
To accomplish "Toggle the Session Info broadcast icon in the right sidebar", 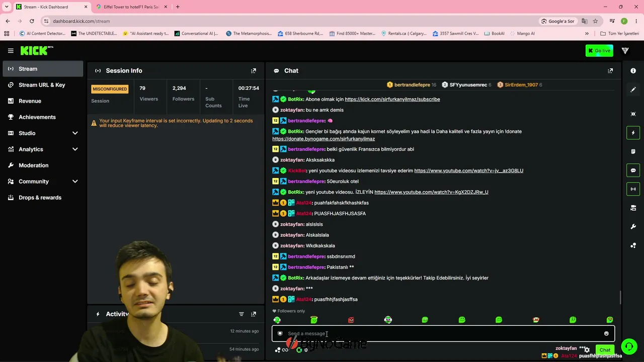I will (633, 189).
